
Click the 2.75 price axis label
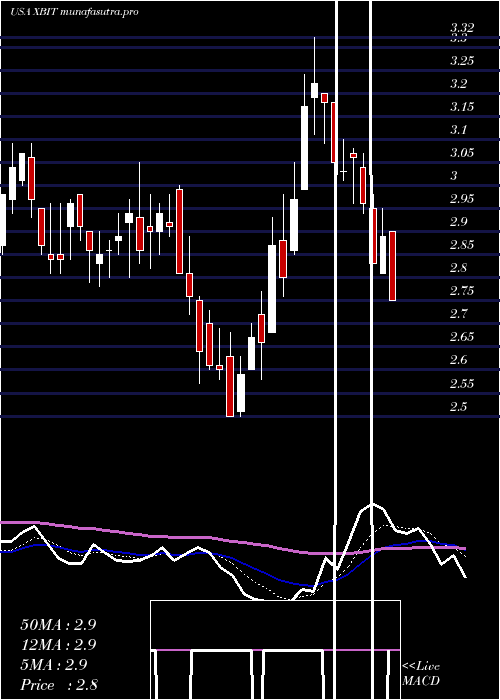pos(462,291)
